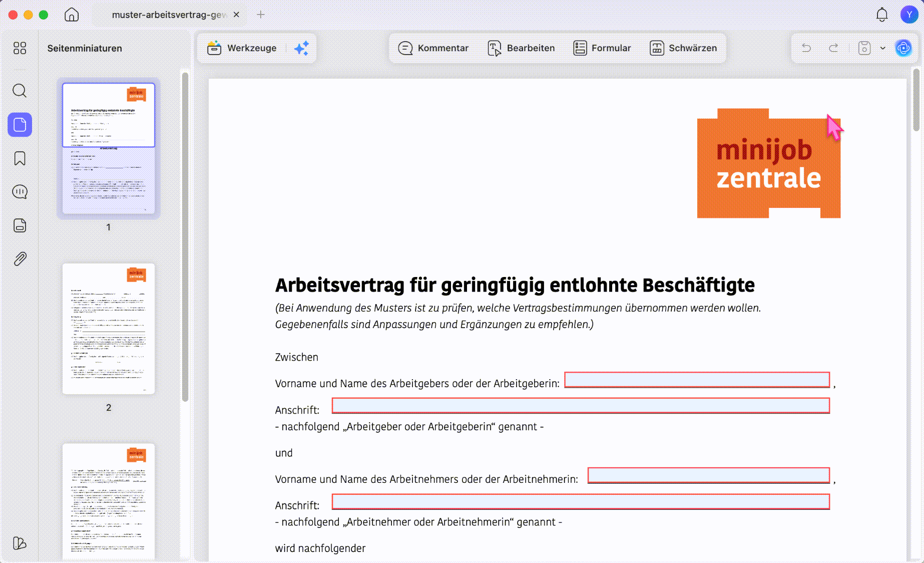Viewport: 924px width, 563px height.
Task: Click the Arbeitnehmer name input field
Action: pos(709,475)
